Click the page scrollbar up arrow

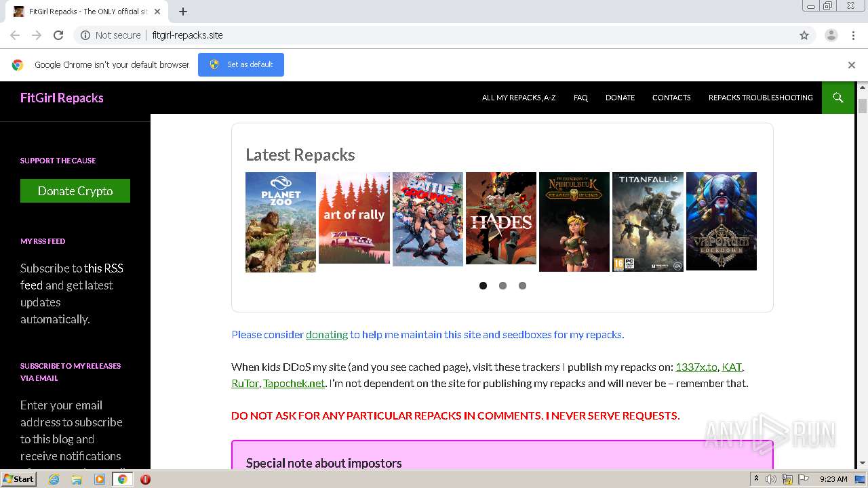click(863, 87)
